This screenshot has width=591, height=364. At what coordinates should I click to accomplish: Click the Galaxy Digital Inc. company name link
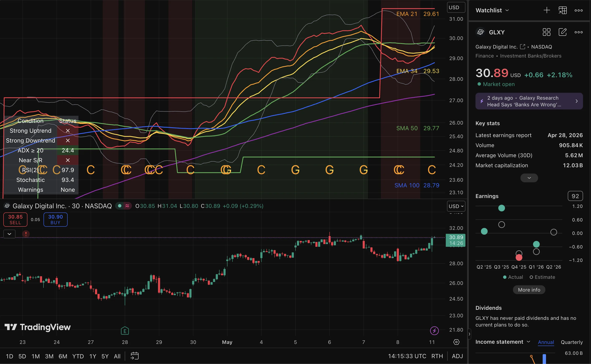pos(496,47)
